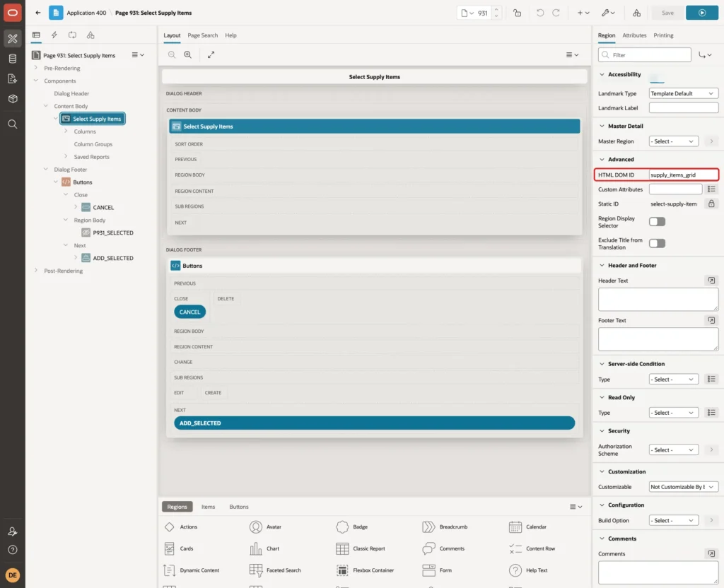Switch to Processing tab icon
The width and height of the screenshot is (724, 588).
click(x=72, y=35)
